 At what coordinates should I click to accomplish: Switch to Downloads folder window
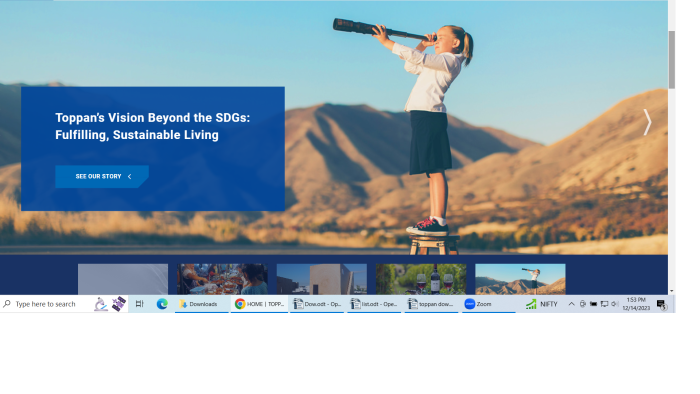coord(202,304)
